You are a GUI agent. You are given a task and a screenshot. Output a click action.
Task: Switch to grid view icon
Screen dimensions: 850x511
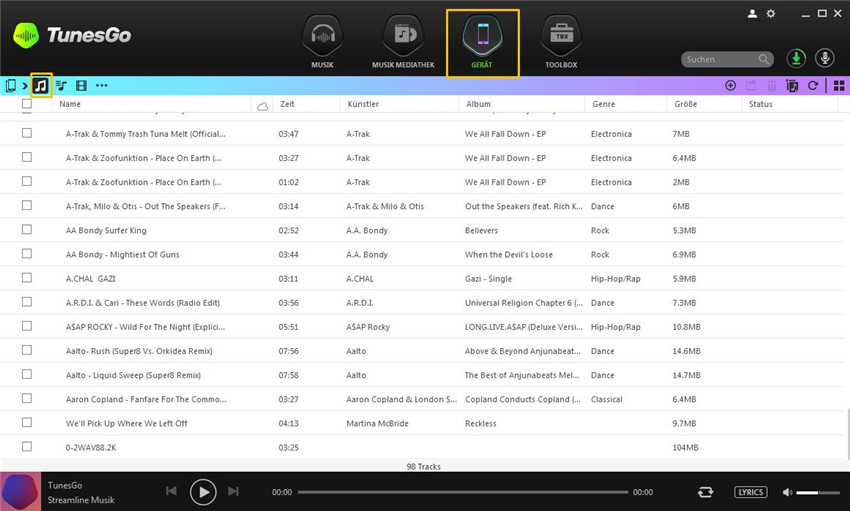point(838,86)
